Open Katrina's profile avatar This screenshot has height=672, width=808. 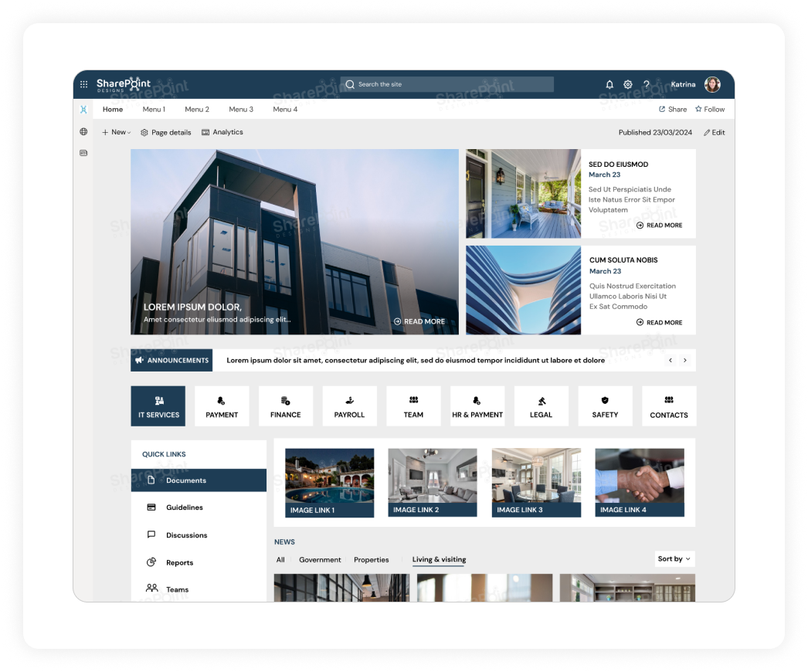coord(712,84)
